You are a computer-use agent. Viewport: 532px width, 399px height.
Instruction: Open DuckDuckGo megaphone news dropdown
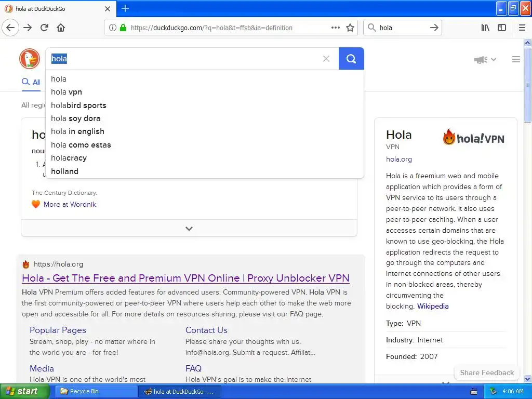click(x=485, y=60)
